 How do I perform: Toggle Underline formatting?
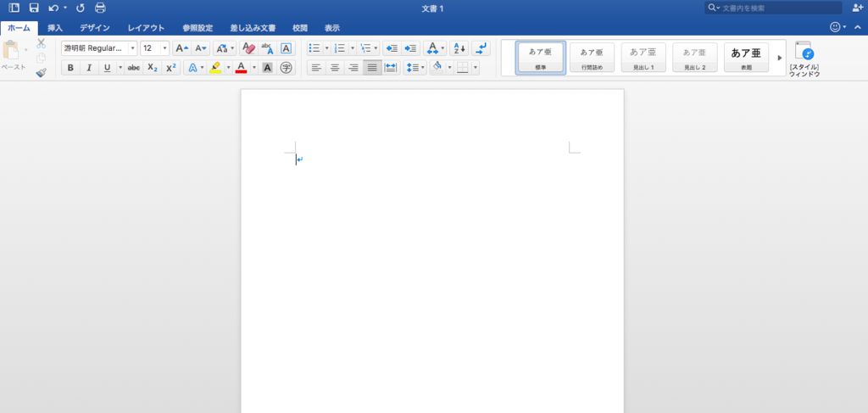[108, 68]
